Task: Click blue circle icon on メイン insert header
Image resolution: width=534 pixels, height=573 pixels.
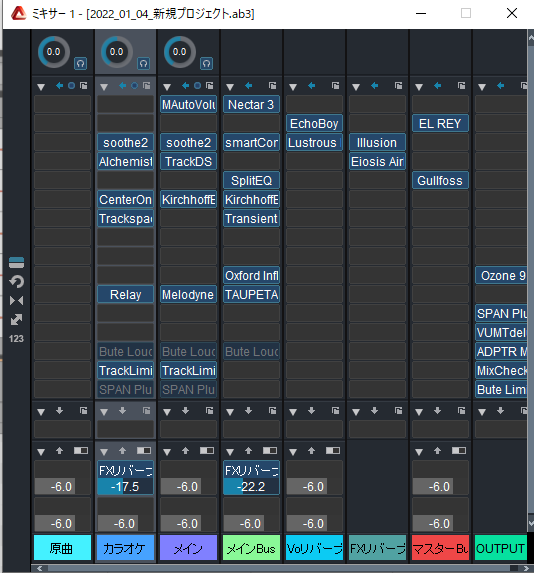Action: (197, 86)
